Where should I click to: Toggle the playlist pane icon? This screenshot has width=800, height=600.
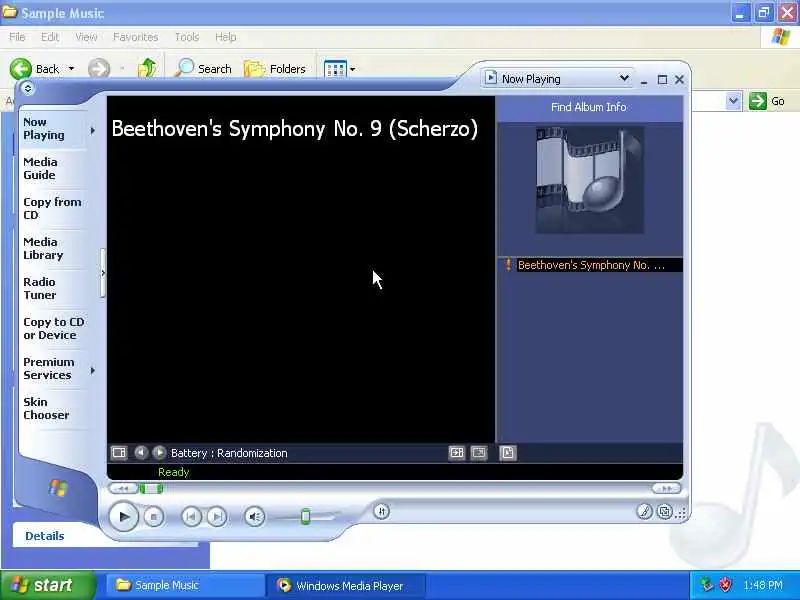[x=508, y=453]
